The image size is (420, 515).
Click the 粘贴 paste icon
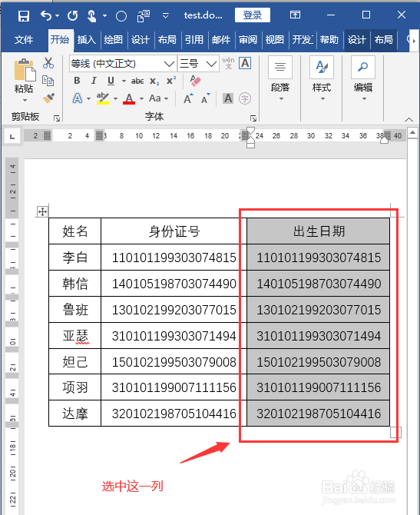(25, 70)
